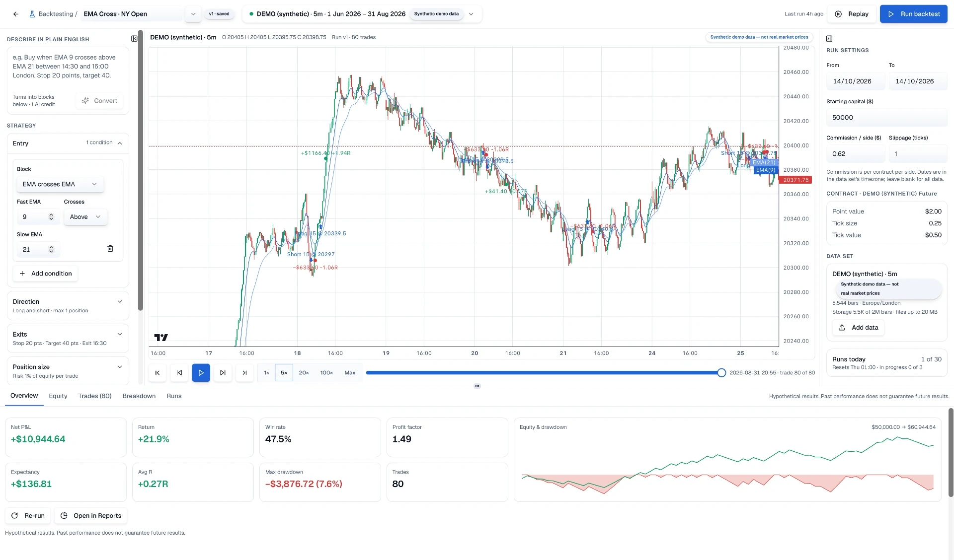Collapse the left strategy panel icon
The width and height of the screenshot is (954, 560).
point(134,39)
